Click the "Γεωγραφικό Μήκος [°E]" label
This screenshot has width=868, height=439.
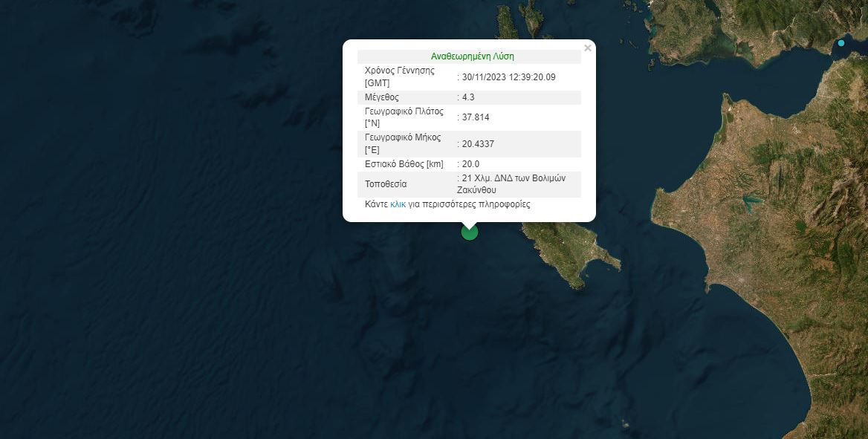[402, 144]
